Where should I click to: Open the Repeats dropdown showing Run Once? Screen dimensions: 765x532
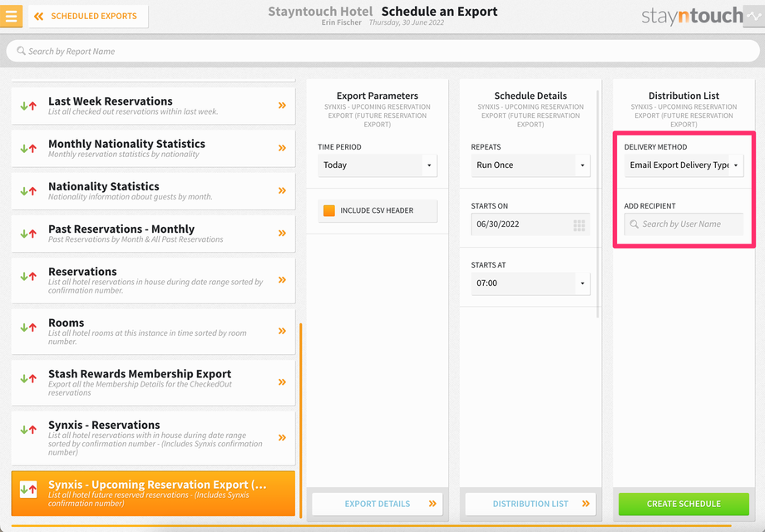tap(531, 165)
